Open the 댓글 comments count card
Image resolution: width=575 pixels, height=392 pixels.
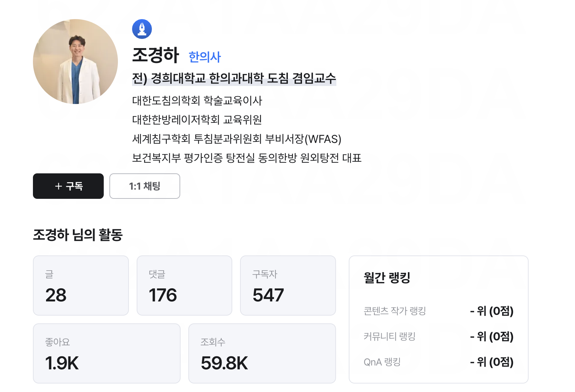tap(184, 286)
